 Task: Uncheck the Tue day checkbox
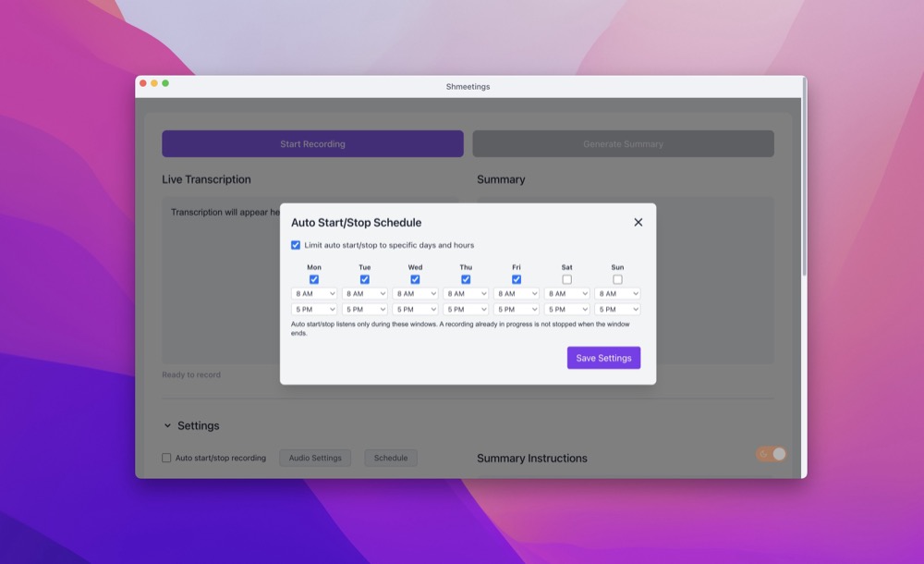coord(365,279)
